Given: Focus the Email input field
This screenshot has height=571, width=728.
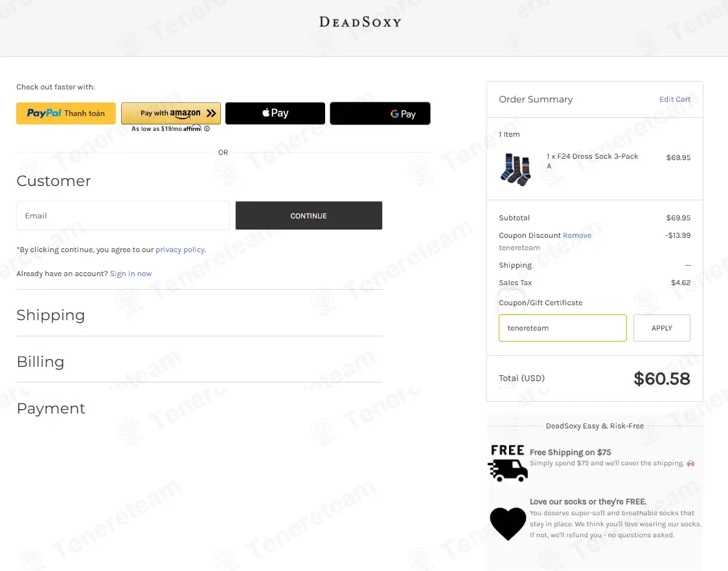Looking at the screenshot, I should click(x=123, y=216).
